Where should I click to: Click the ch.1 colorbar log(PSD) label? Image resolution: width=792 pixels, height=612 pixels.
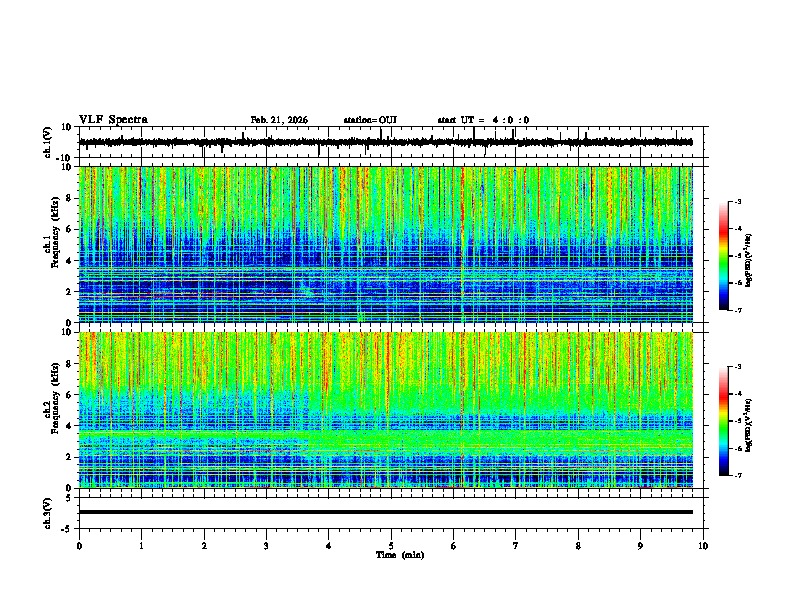click(749, 260)
